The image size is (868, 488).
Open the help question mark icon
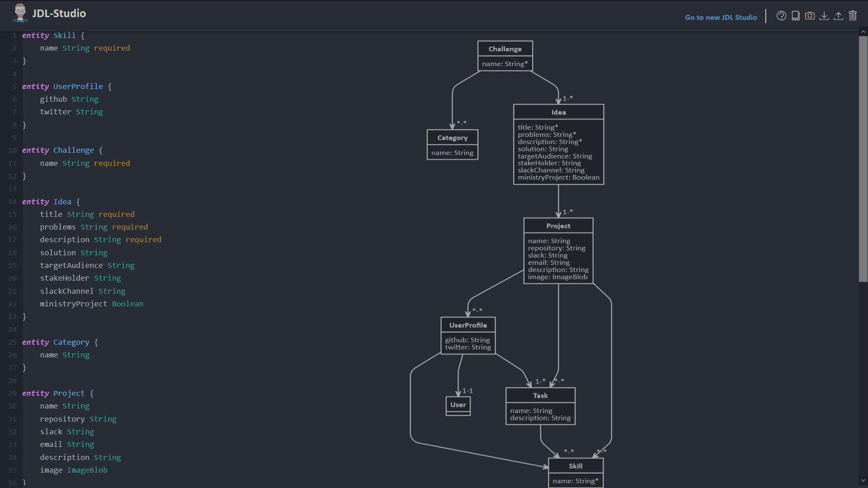pos(781,16)
